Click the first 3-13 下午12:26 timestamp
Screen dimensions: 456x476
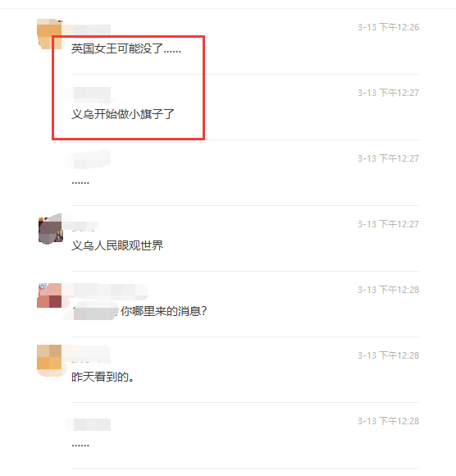tap(389, 27)
